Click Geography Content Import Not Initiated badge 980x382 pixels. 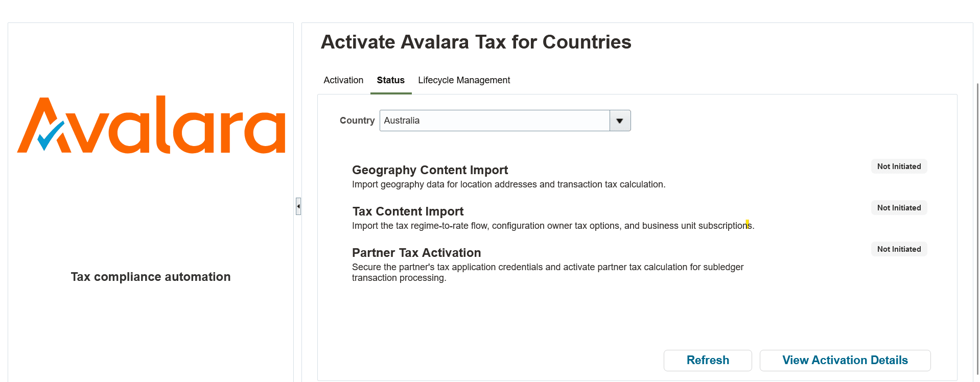pyautogui.click(x=898, y=166)
